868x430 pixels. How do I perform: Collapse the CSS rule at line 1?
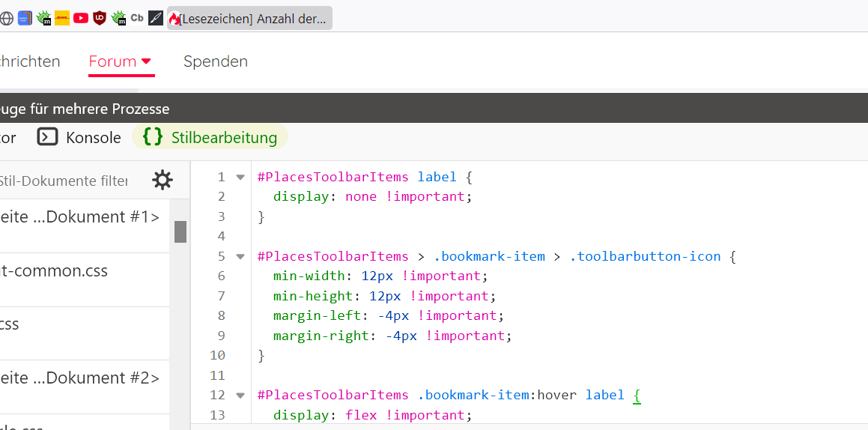click(240, 178)
